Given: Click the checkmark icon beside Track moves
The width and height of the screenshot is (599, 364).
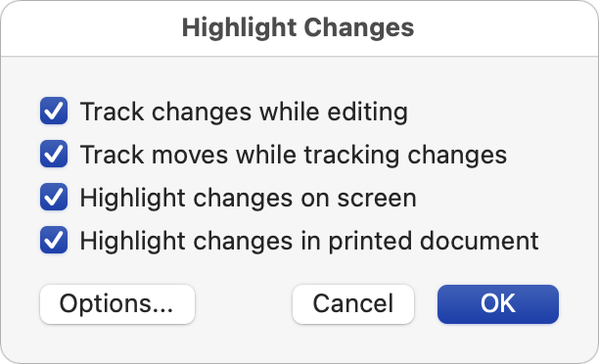Looking at the screenshot, I should pyautogui.click(x=54, y=154).
